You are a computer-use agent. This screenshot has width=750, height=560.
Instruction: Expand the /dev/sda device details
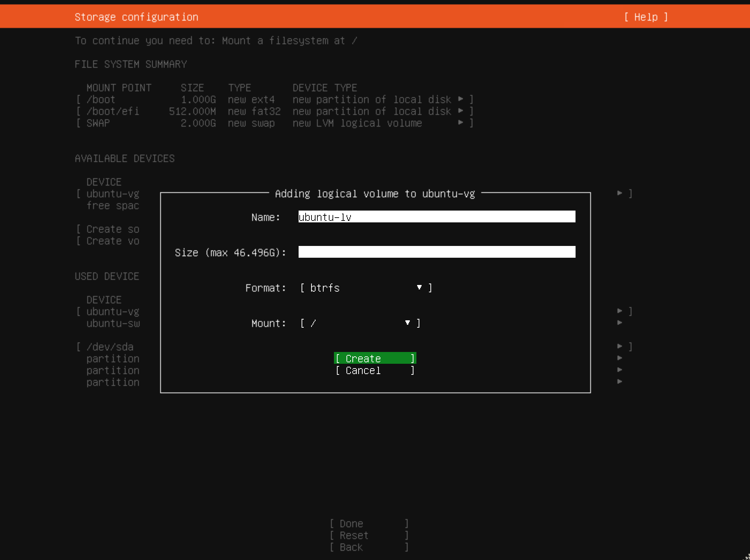(620, 346)
